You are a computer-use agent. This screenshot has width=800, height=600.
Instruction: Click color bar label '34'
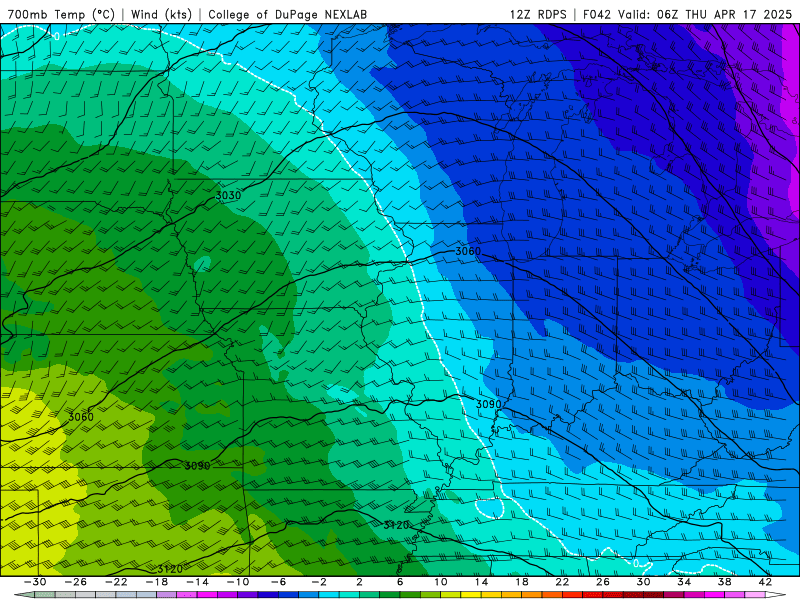tap(684, 582)
